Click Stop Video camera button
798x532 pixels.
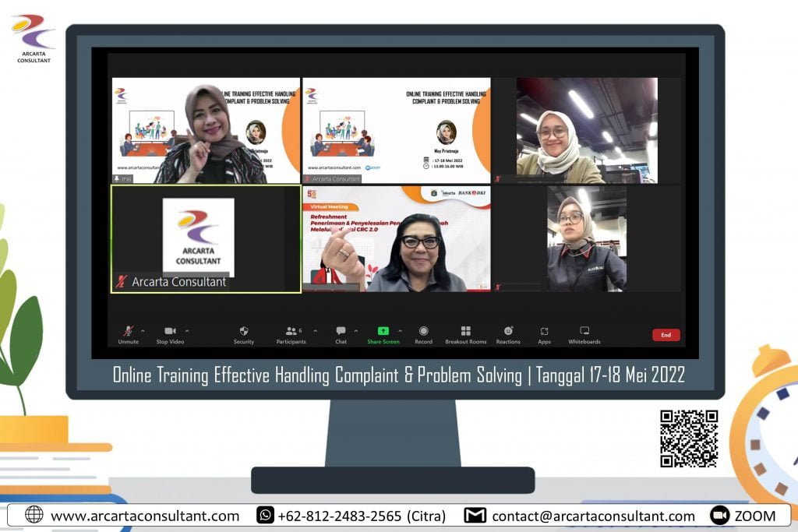pos(170,332)
